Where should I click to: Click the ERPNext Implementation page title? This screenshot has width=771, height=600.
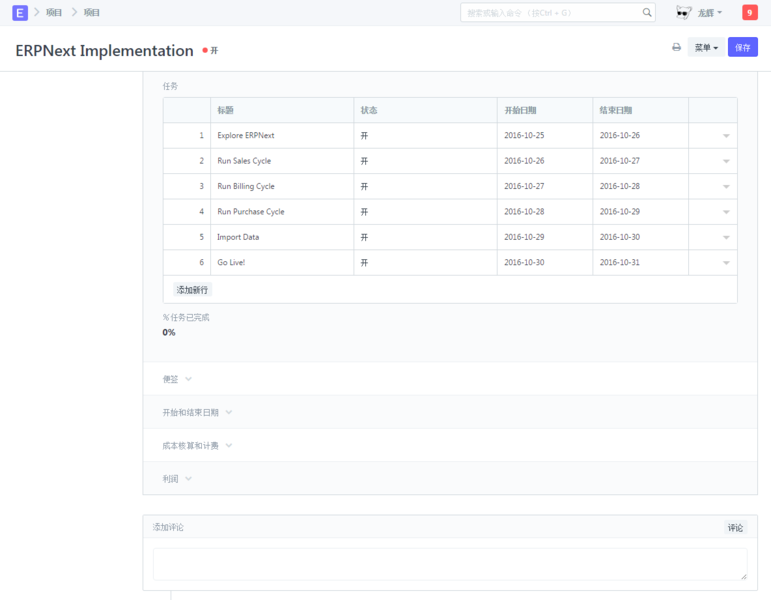pos(104,51)
